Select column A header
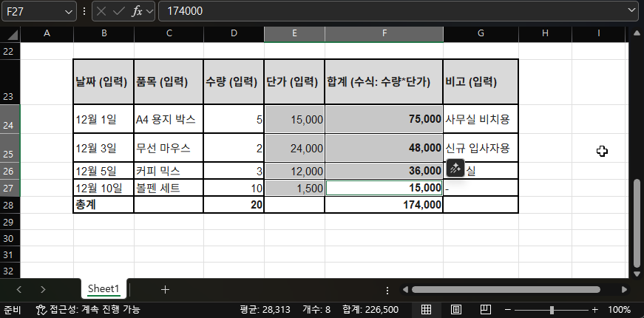Screen dimensions: 644x318 [x=47, y=34]
